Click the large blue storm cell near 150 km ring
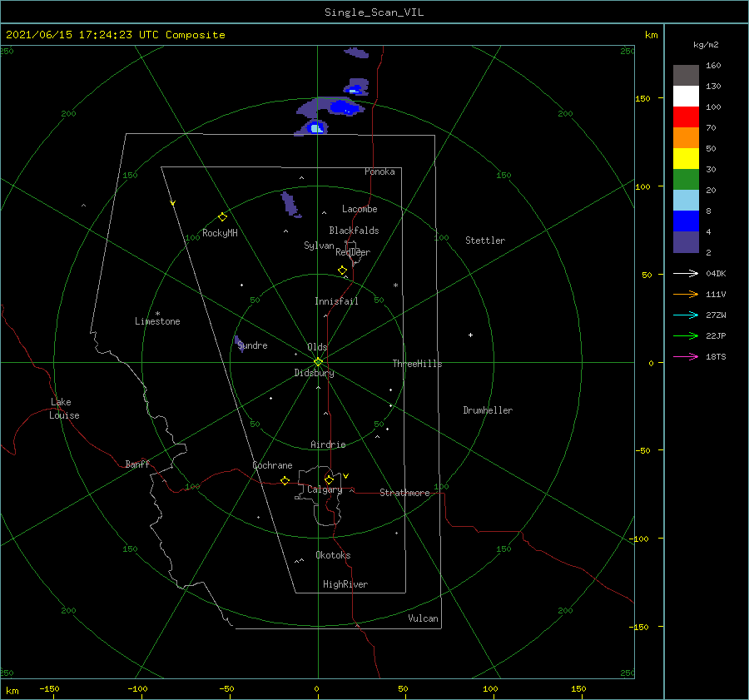 coord(344,107)
